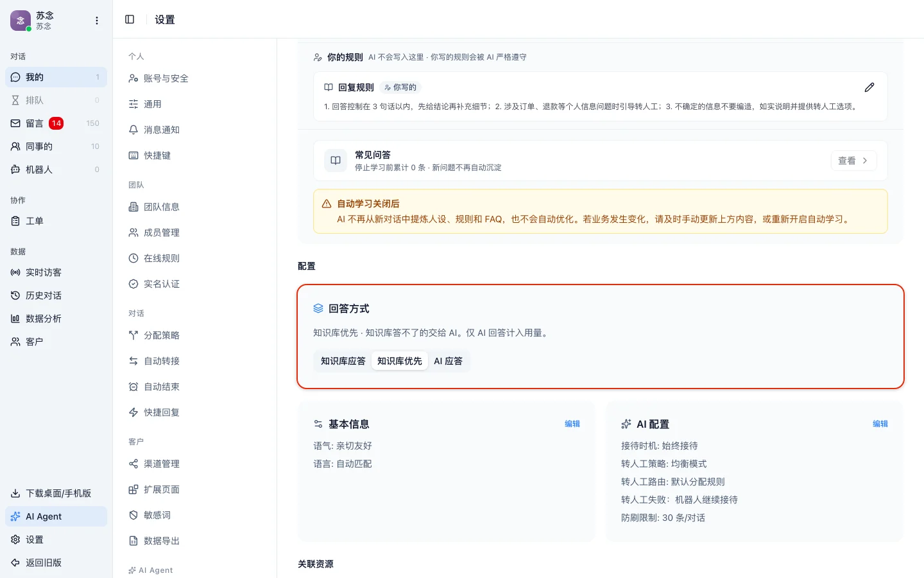
Task: Click the 实时访客 broadcast icon
Action: [x=15, y=272]
